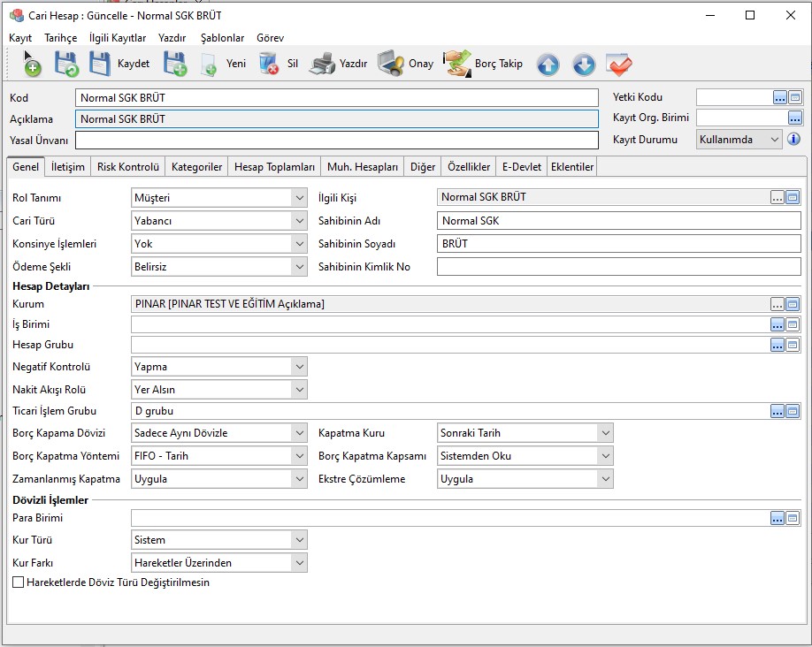The image size is (812, 647).
Task: Click the Yeni new record icon
Action: (209, 64)
